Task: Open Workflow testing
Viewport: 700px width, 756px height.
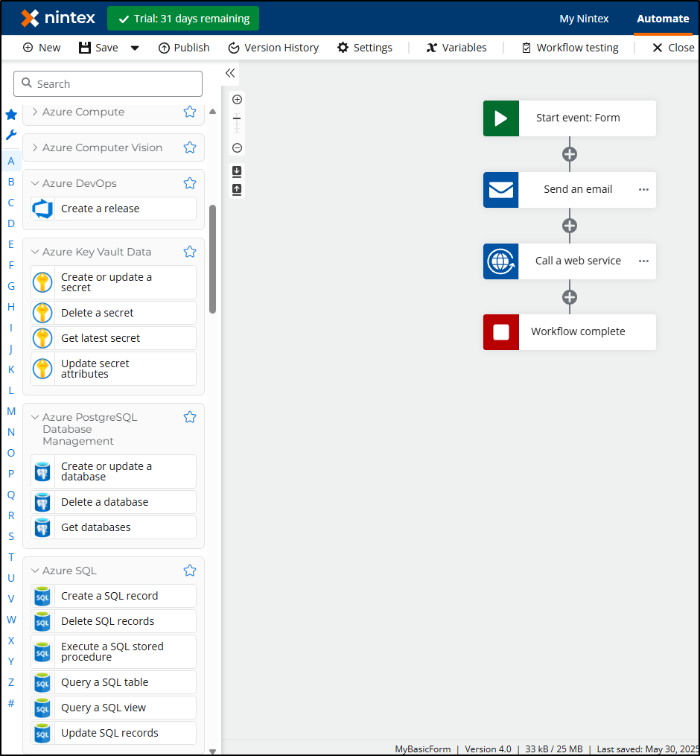Action: (570, 48)
